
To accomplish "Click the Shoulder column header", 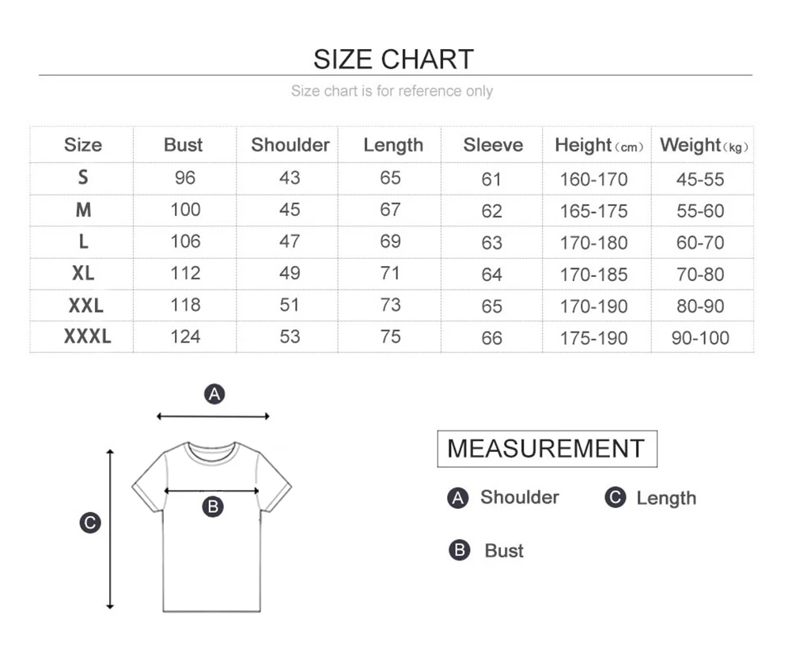I will (290, 145).
